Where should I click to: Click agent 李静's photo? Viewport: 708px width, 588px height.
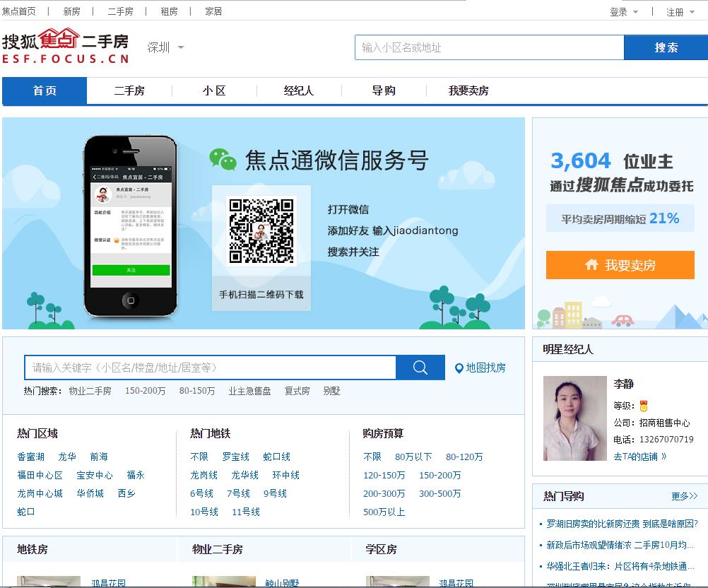coord(574,418)
